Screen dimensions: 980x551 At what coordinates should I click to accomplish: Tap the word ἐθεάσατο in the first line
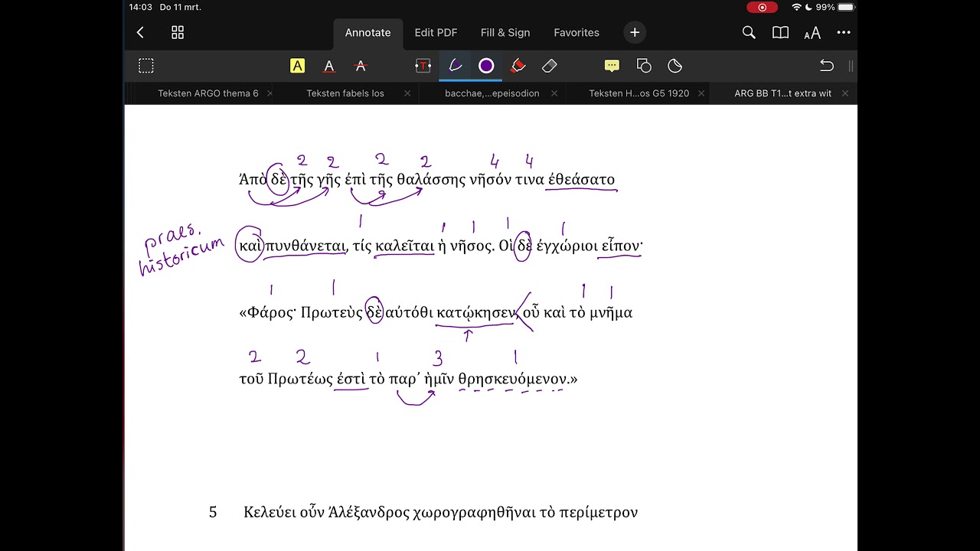pos(581,180)
